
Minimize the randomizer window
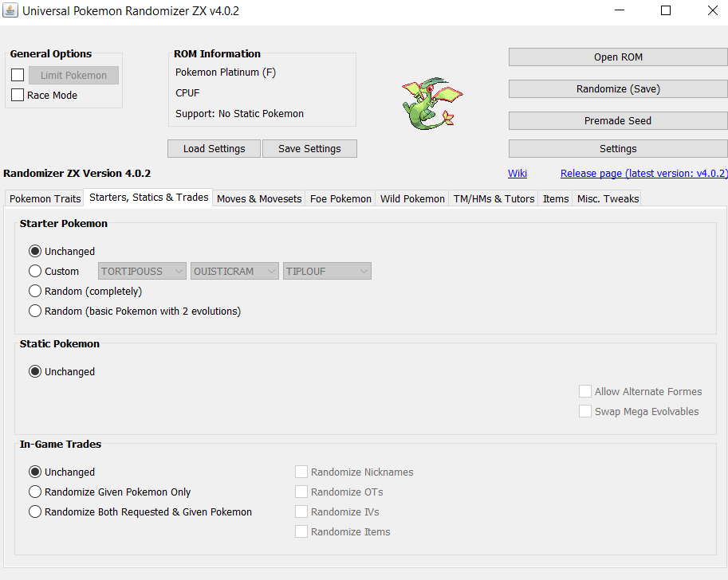[x=620, y=10]
